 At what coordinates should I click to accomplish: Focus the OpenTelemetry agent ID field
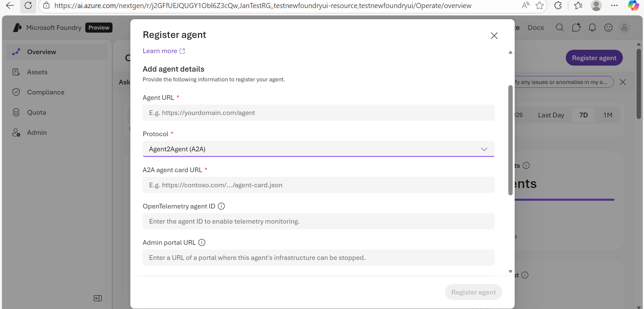point(318,221)
